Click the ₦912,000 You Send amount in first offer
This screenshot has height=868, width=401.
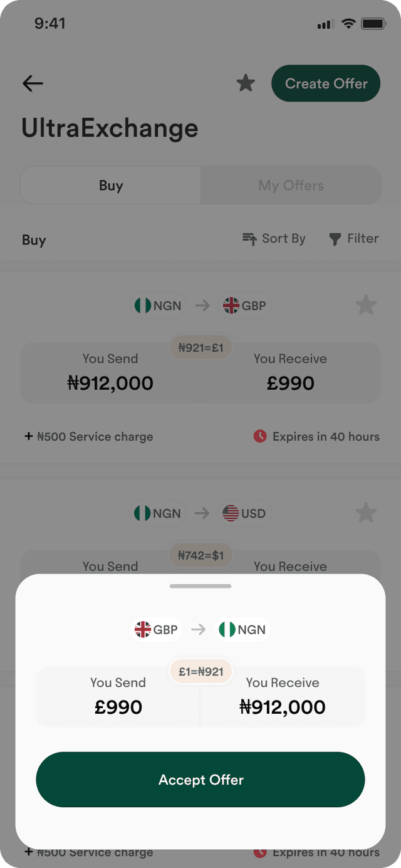point(110,384)
